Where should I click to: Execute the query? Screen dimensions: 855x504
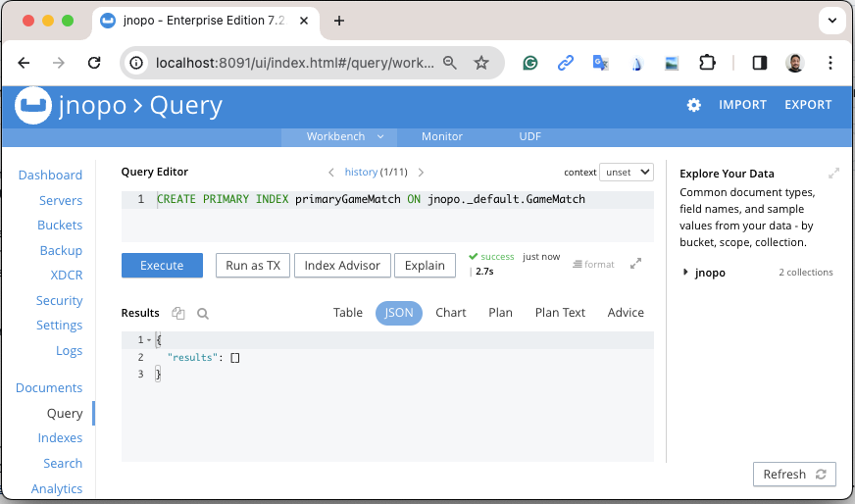[x=162, y=266]
